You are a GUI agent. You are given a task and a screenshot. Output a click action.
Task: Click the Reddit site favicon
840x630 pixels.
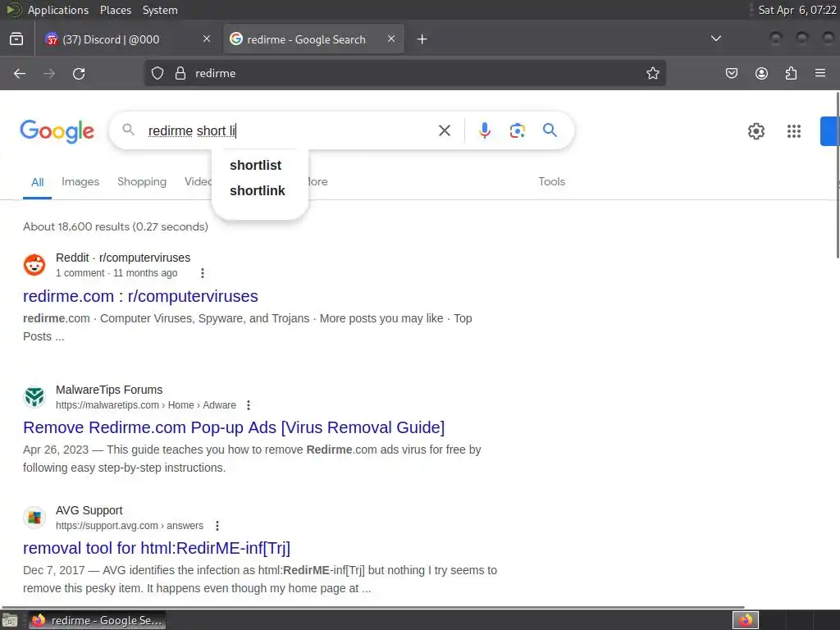point(34,265)
